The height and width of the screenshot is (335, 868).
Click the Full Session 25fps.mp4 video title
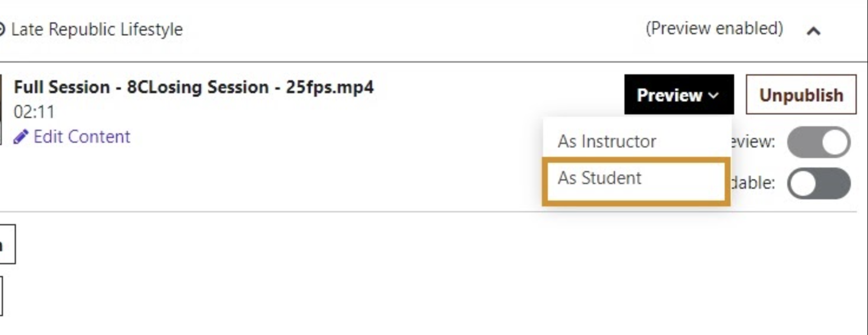193,87
